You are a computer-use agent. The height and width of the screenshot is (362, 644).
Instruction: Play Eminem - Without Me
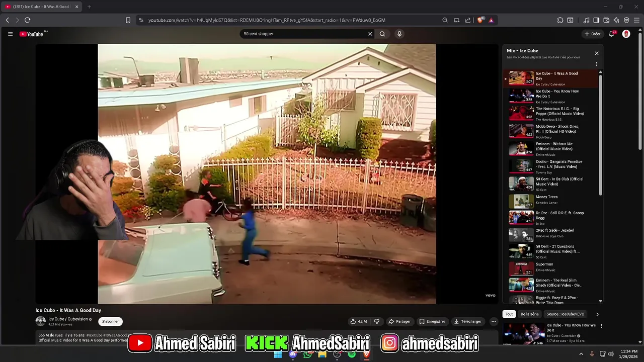[551, 149]
